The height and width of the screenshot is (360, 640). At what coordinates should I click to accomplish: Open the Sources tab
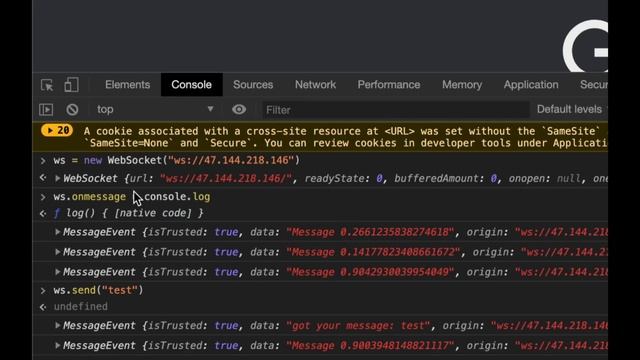pos(253,84)
